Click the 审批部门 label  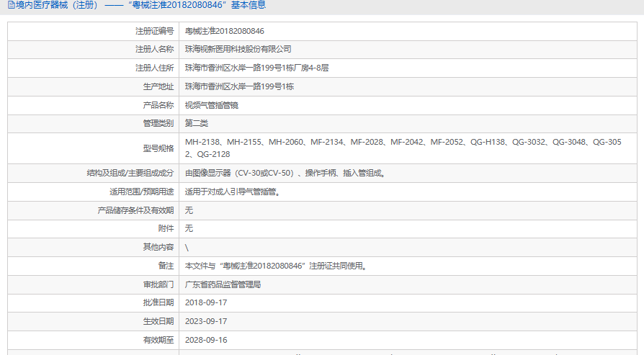click(x=158, y=284)
